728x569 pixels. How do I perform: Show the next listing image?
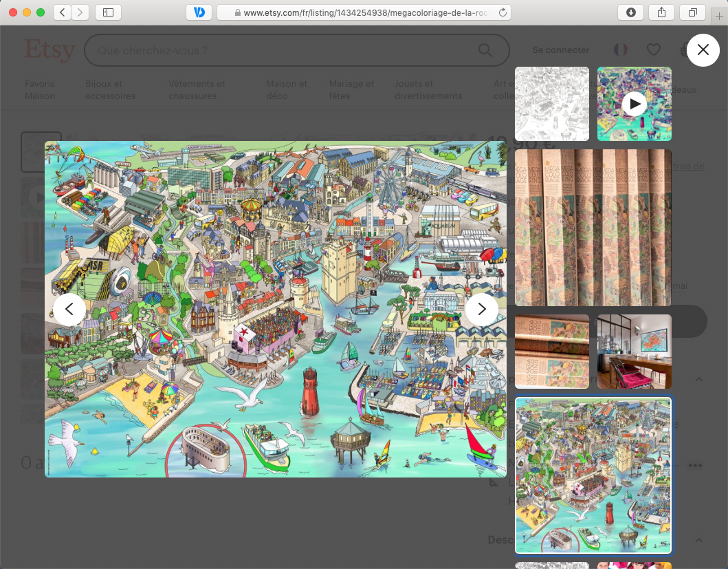481,309
